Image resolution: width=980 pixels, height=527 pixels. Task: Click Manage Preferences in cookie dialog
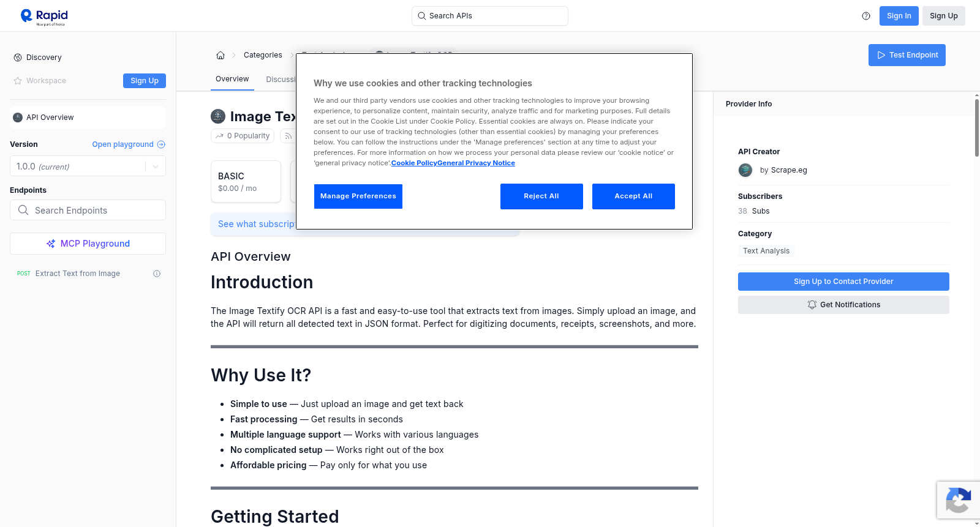click(x=358, y=196)
